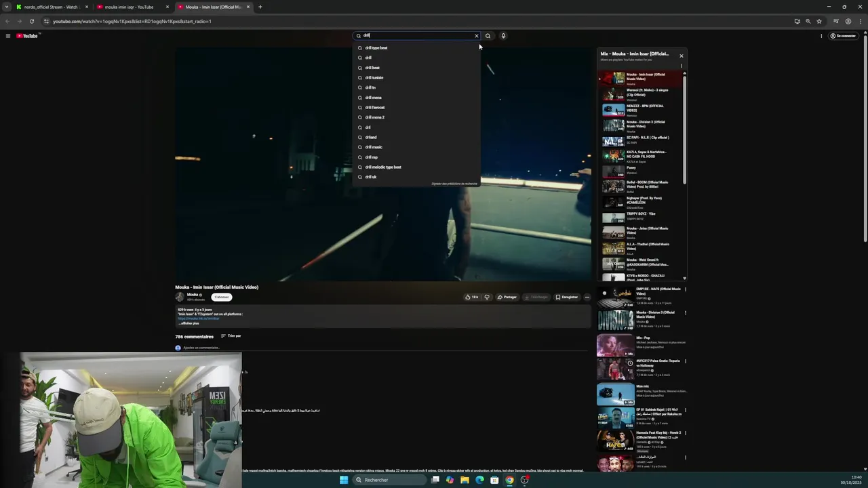Open options for EMP1RE - NAFS video
The width and height of the screenshot is (868, 488).
685,289
